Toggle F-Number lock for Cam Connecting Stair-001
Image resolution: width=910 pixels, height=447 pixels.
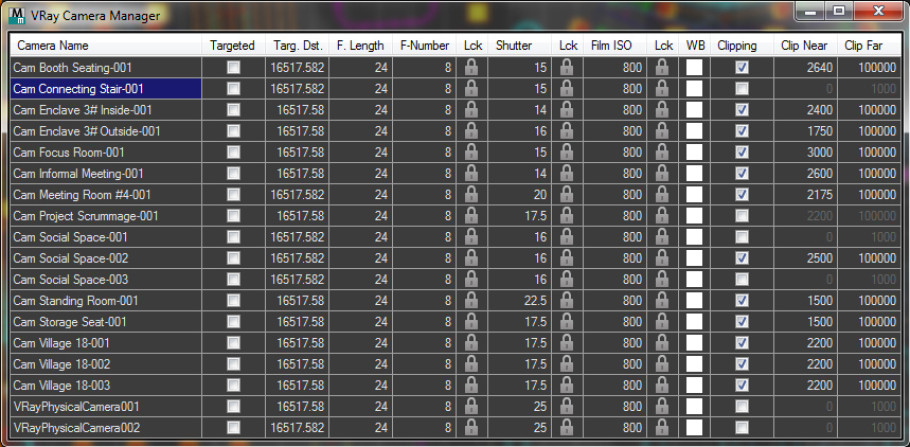[471, 89]
